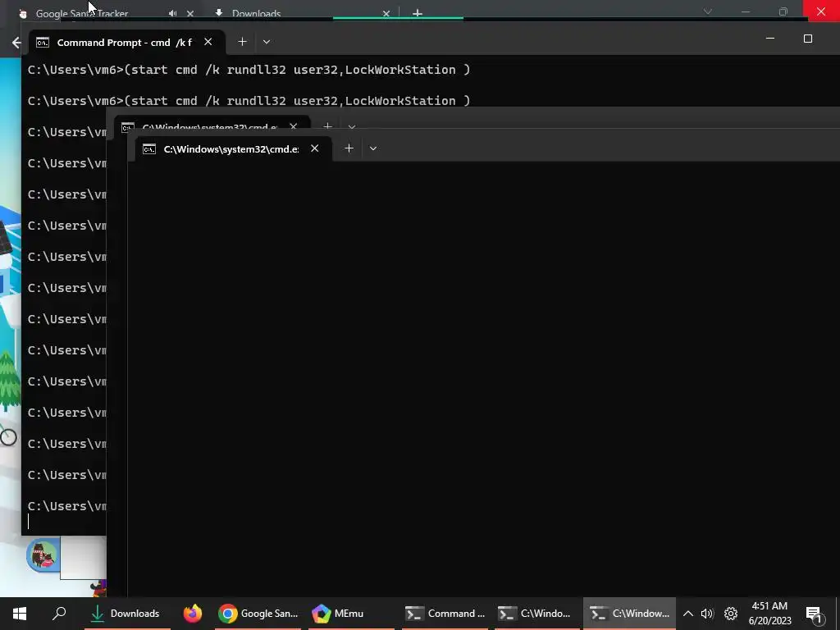Open the volume control in system tray
Viewport: 840px width, 630px height.
(707, 614)
